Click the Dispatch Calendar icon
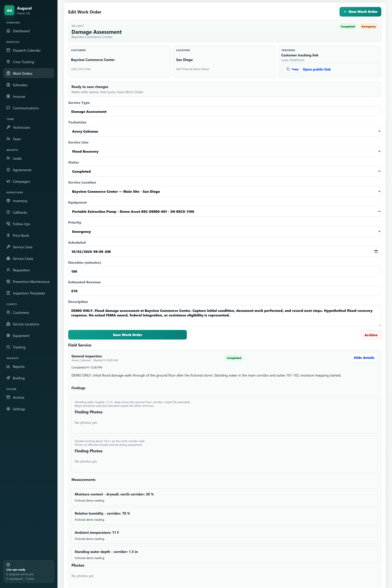The image size is (392, 588). coord(8,50)
